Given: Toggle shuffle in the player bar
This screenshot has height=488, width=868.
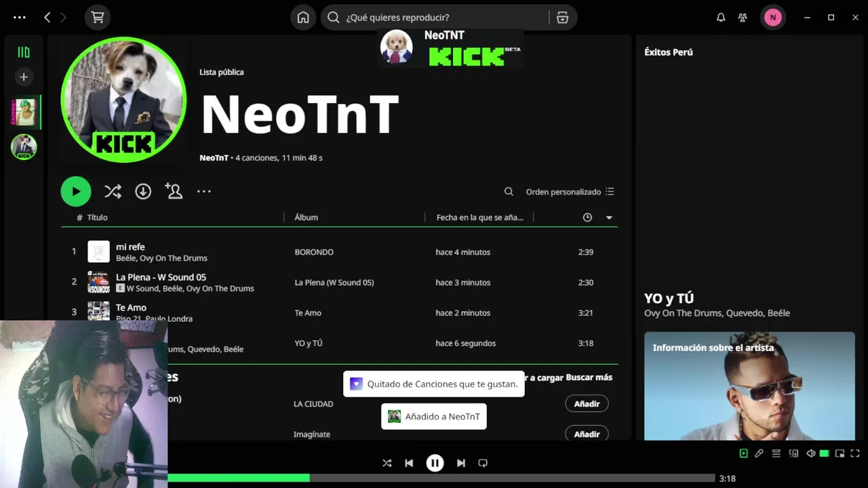Looking at the screenshot, I should pyautogui.click(x=387, y=463).
